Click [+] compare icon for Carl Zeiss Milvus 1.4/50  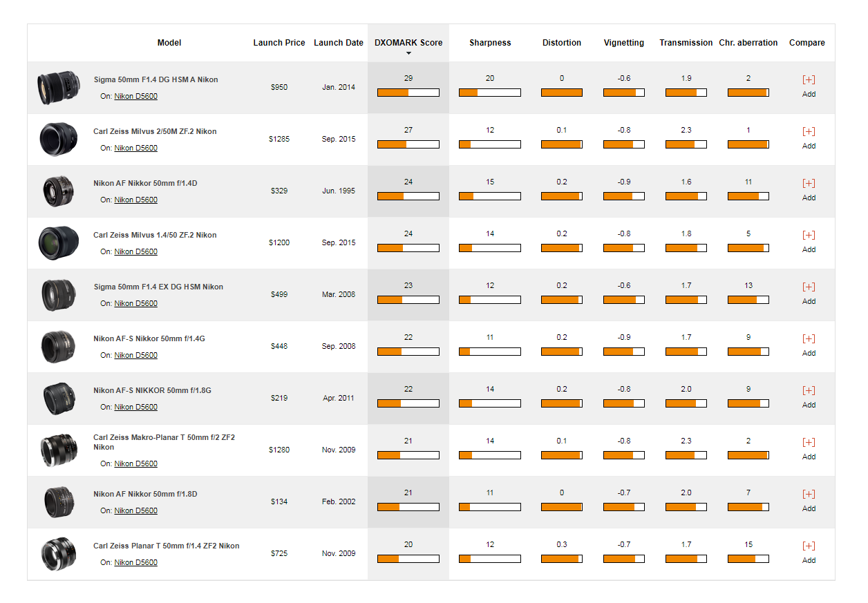click(809, 235)
